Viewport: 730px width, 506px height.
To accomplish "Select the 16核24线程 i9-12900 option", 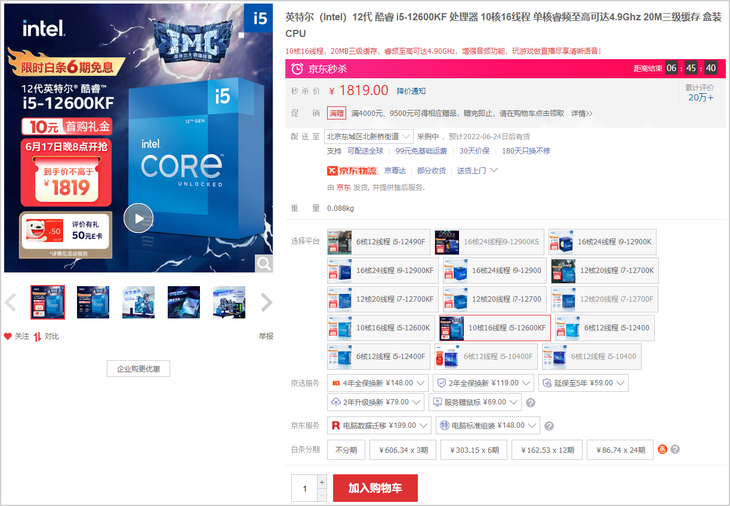I will point(494,270).
